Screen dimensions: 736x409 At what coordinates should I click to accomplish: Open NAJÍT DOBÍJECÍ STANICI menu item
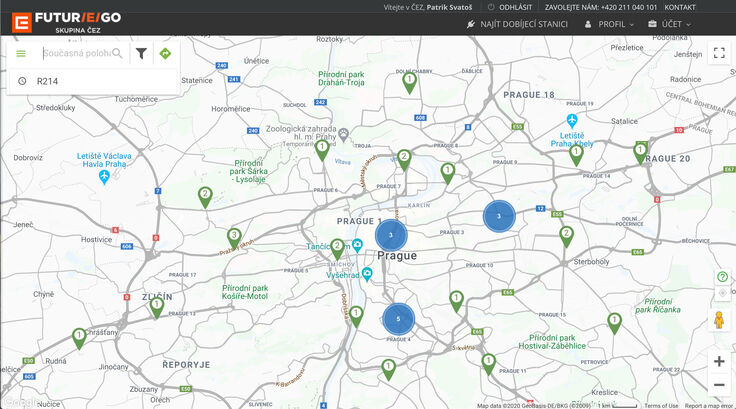(x=517, y=24)
